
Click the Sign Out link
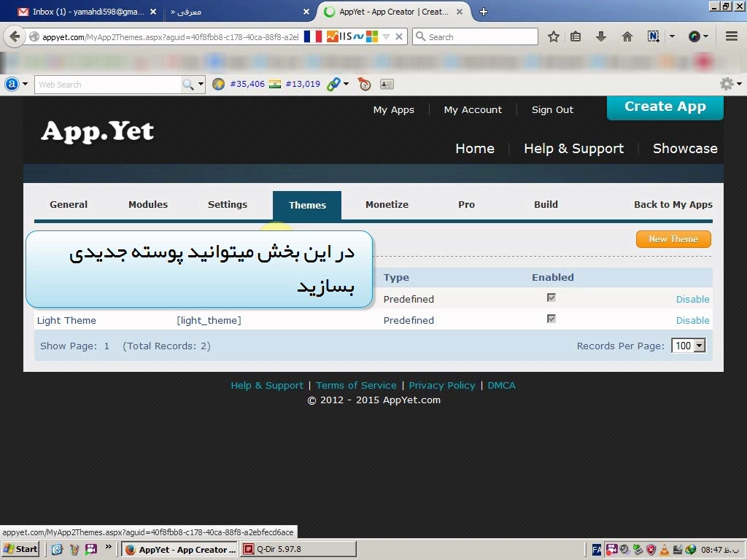(552, 109)
